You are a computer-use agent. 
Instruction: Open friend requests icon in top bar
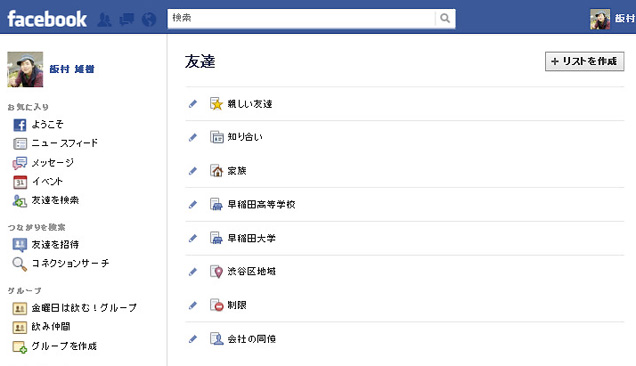pos(104,19)
